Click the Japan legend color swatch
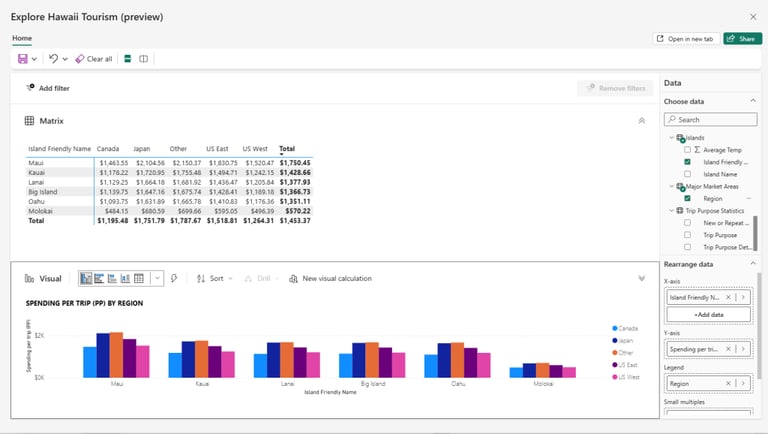768x434 pixels. point(615,340)
